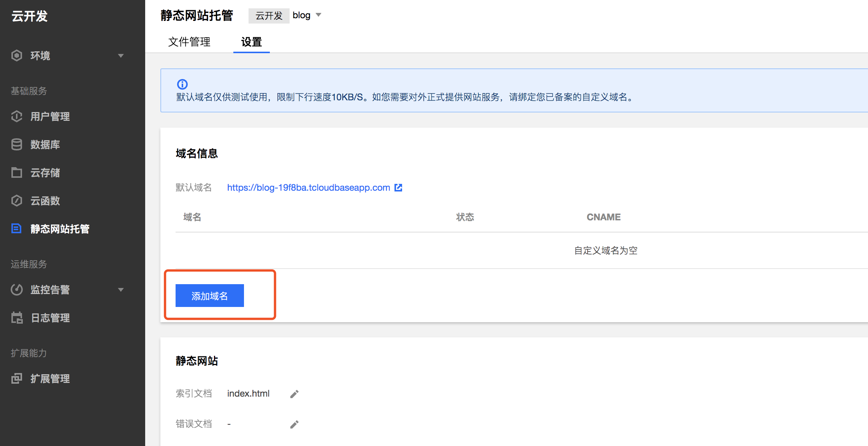
Task: Select the 设置 tab
Action: point(252,42)
